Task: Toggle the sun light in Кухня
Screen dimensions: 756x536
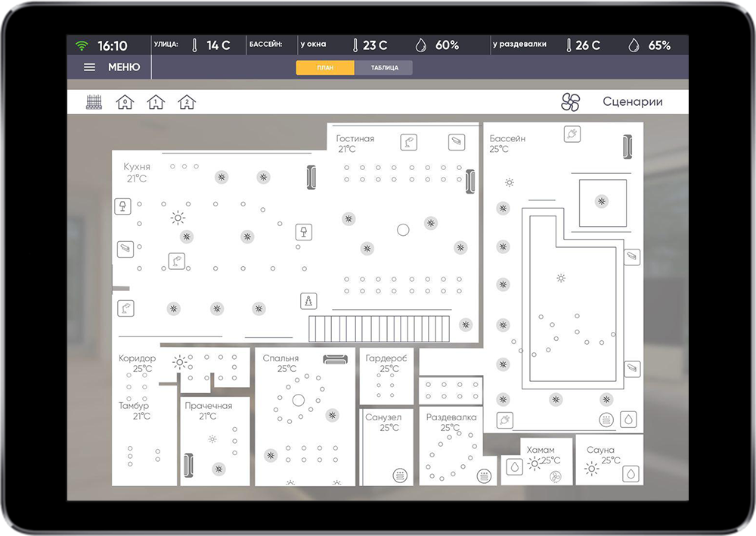Action: pos(178,218)
